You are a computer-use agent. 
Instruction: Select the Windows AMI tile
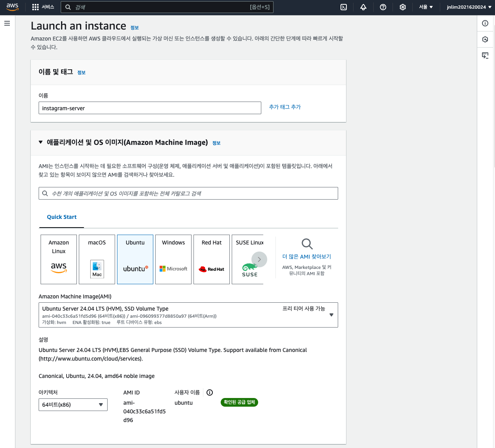173,259
